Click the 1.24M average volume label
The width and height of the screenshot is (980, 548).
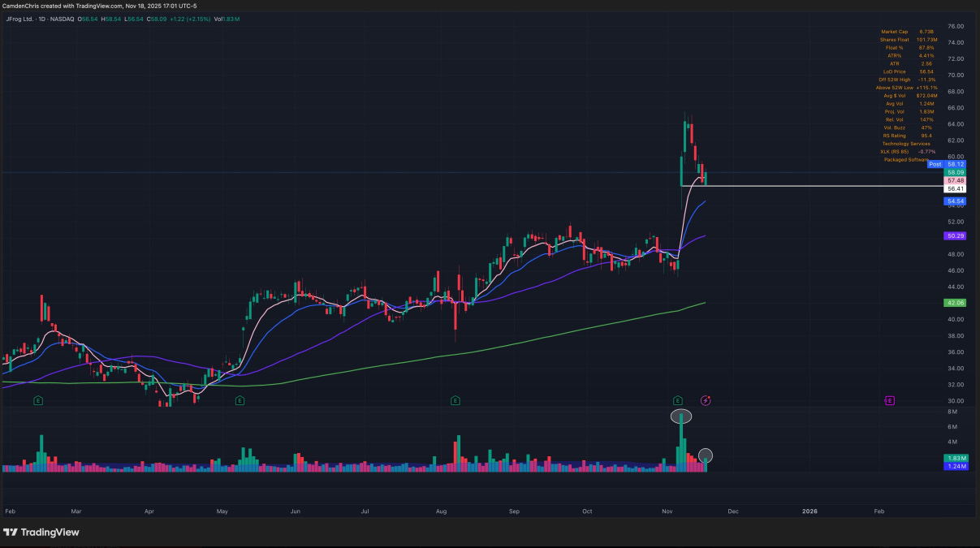(955, 467)
